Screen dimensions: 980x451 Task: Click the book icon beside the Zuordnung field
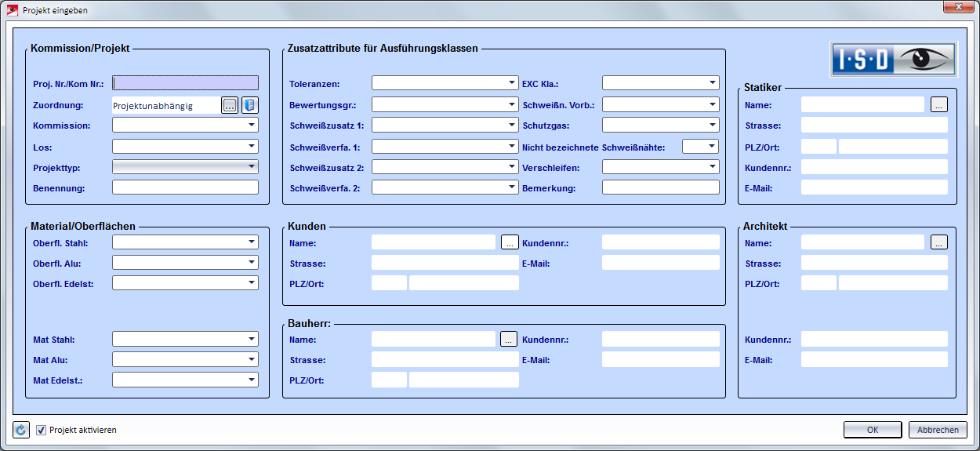249,105
